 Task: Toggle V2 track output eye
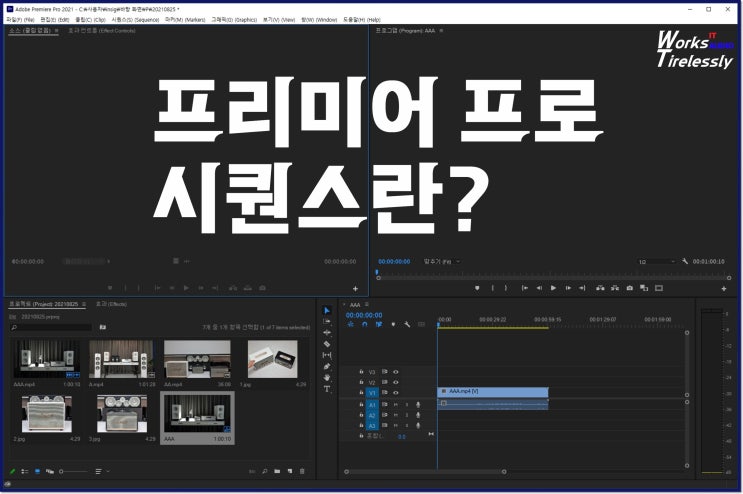[396, 382]
